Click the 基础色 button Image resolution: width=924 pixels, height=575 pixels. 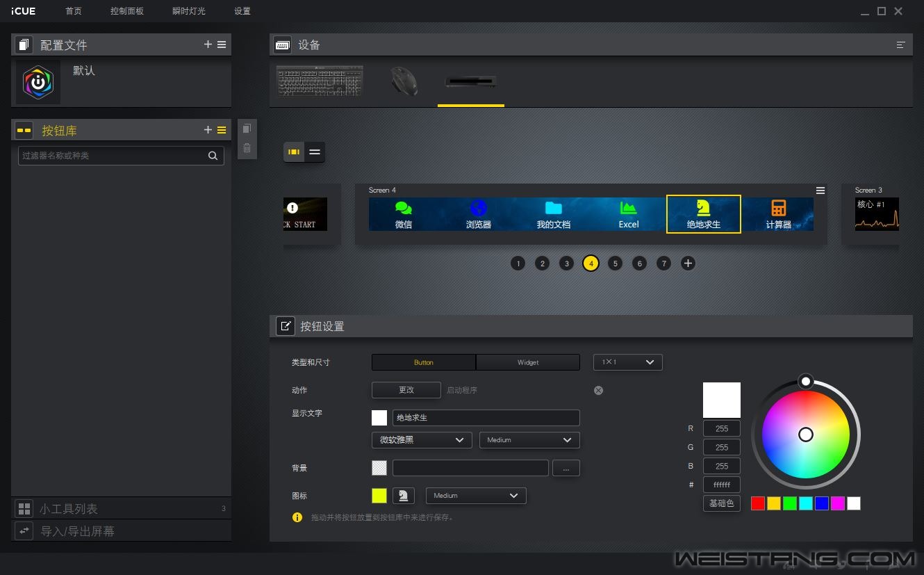pyautogui.click(x=722, y=503)
